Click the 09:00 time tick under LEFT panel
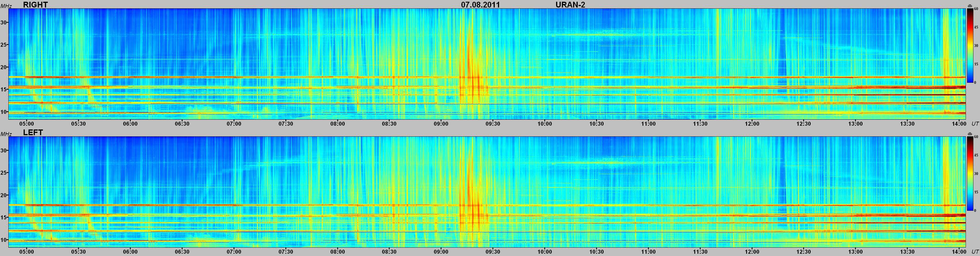 pyautogui.click(x=441, y=252)
